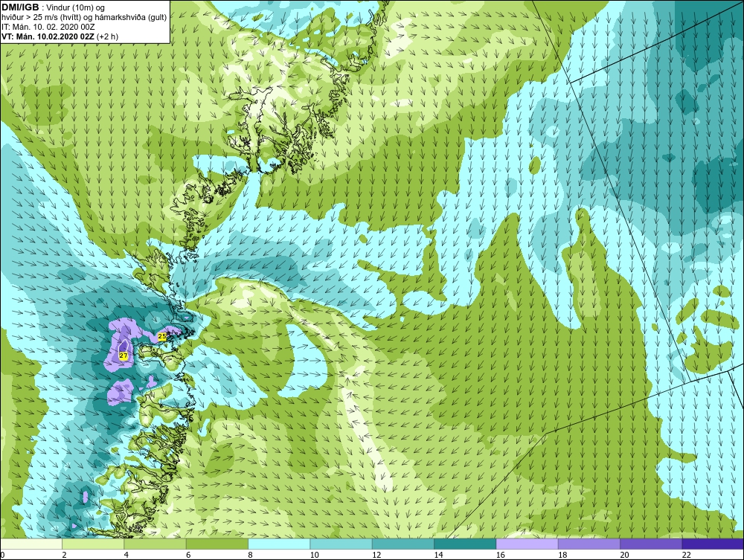Click the legend scale value 8

point(250,556)
